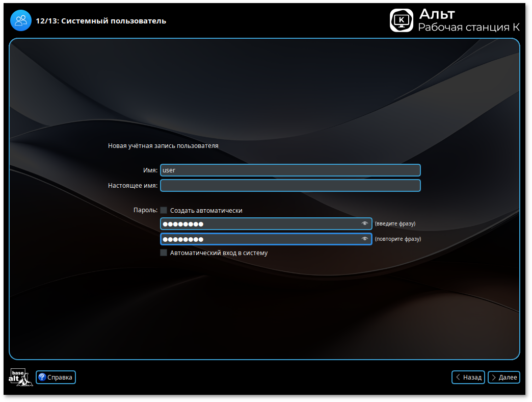Open Справка help

[56, 378]
